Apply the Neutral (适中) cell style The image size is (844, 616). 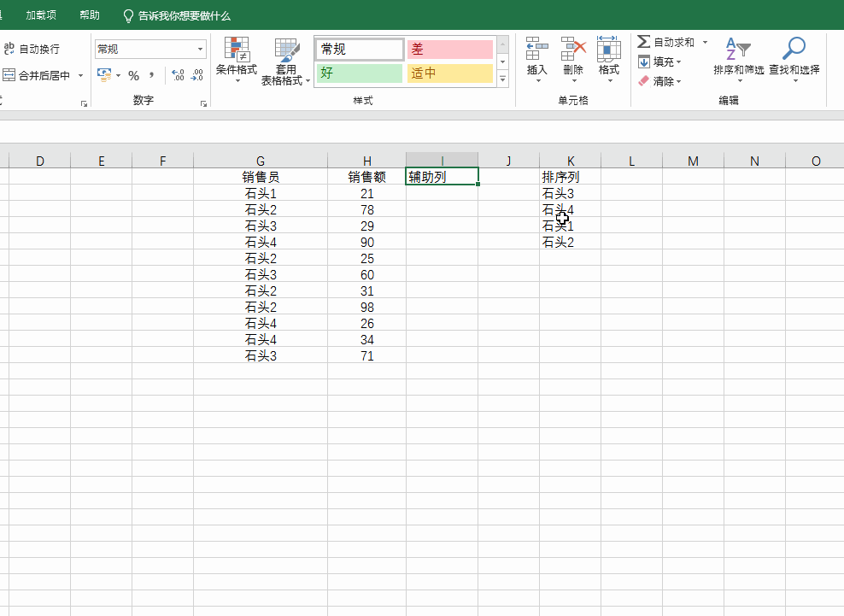[450, 73]
